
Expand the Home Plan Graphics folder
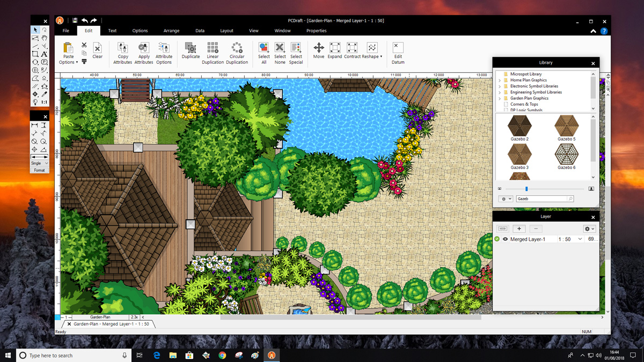point(500,80)
